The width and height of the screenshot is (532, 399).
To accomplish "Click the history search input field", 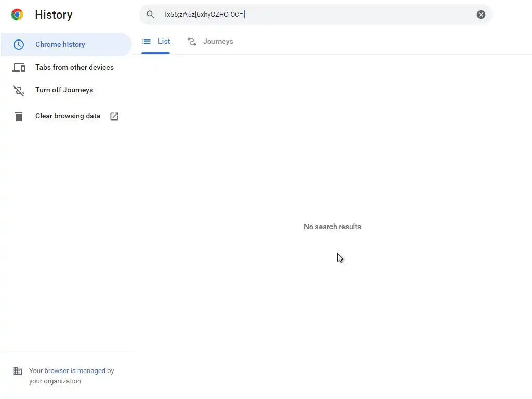I will 316,14.
